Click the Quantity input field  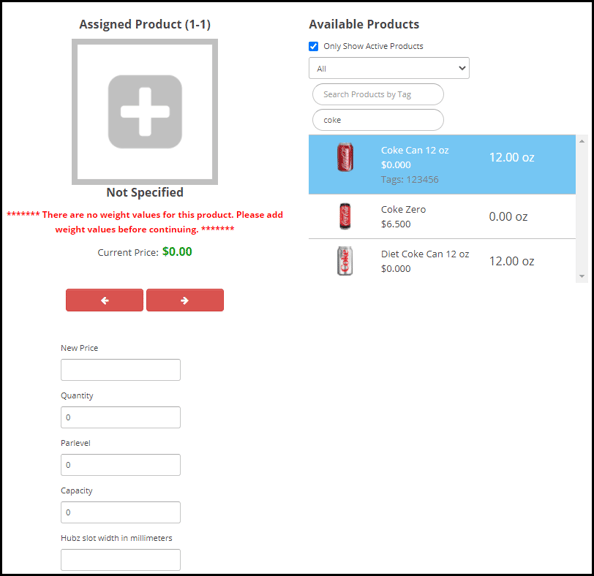120,417
